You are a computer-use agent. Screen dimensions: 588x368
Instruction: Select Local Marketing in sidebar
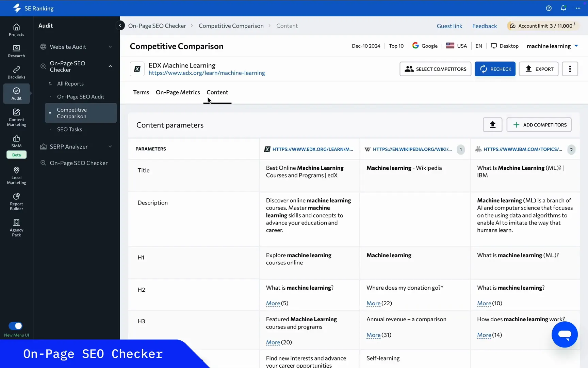point(16,175)
